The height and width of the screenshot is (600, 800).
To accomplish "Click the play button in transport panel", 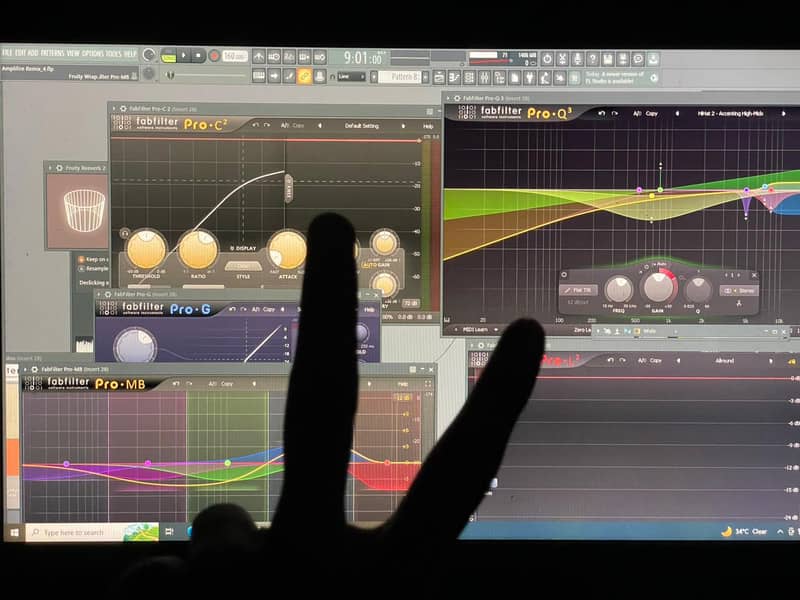I will [183, 55].
